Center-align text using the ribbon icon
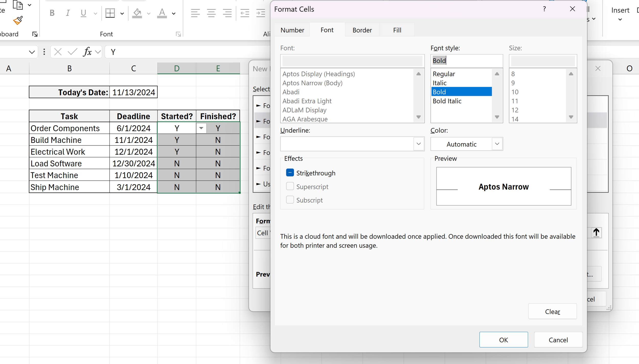This screenshot has width=639, height=364. (211, 13)
